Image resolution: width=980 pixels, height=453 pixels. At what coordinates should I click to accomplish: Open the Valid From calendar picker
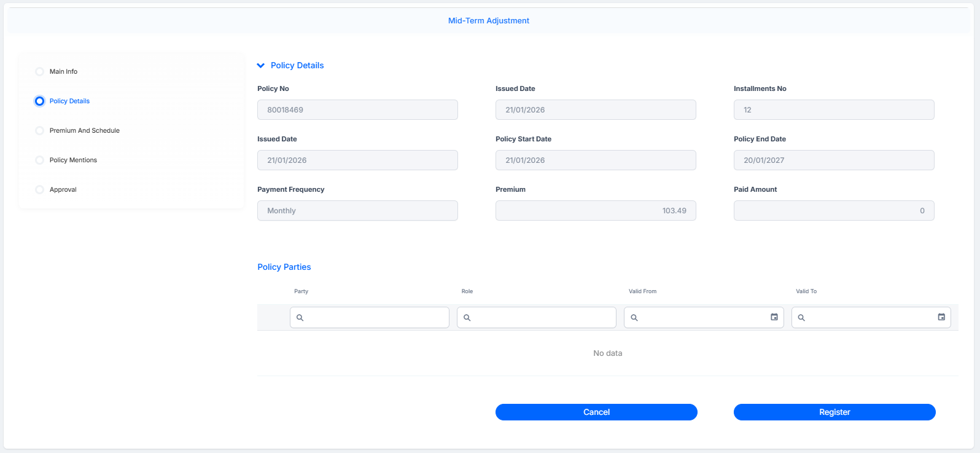pos(774,317)
